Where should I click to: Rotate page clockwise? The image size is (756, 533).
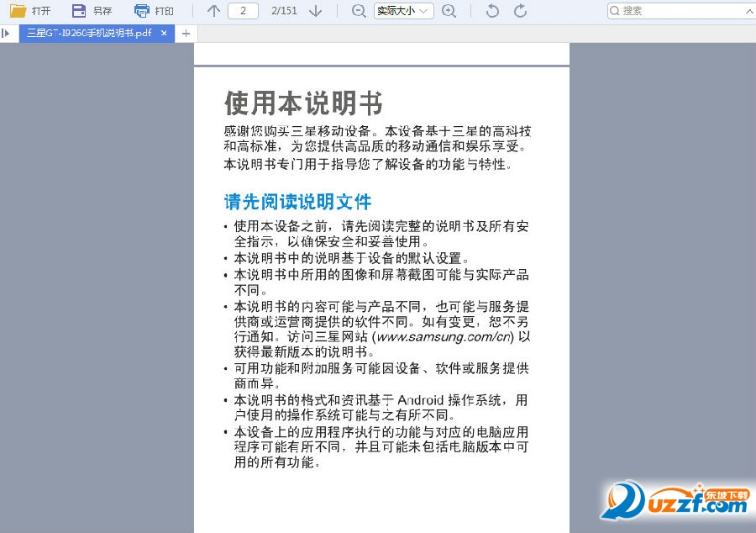[520, 11]
